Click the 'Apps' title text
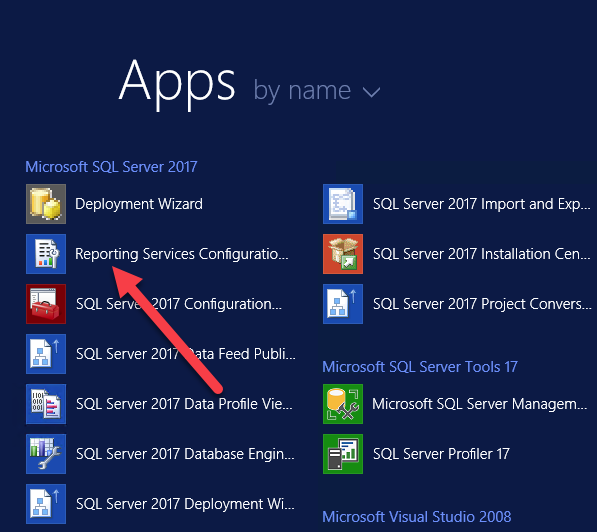This screenshot has height=532, width=597. (x=177, y=84)
